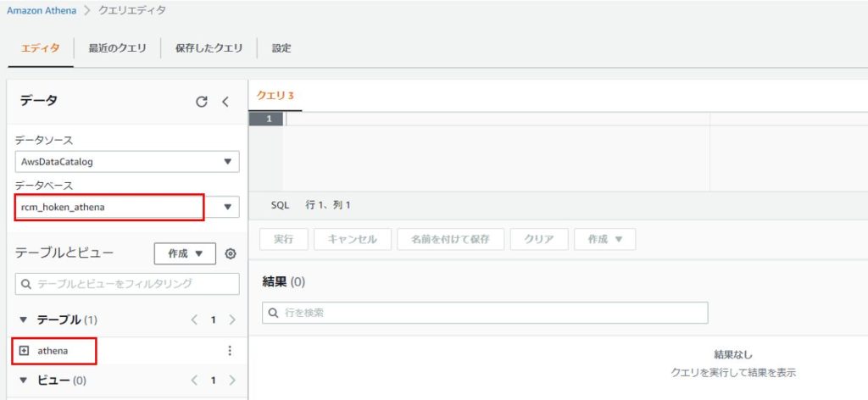This screenshot has height=400, width=868.
Task: Open the athena table options menu
Action: (230, 351)
